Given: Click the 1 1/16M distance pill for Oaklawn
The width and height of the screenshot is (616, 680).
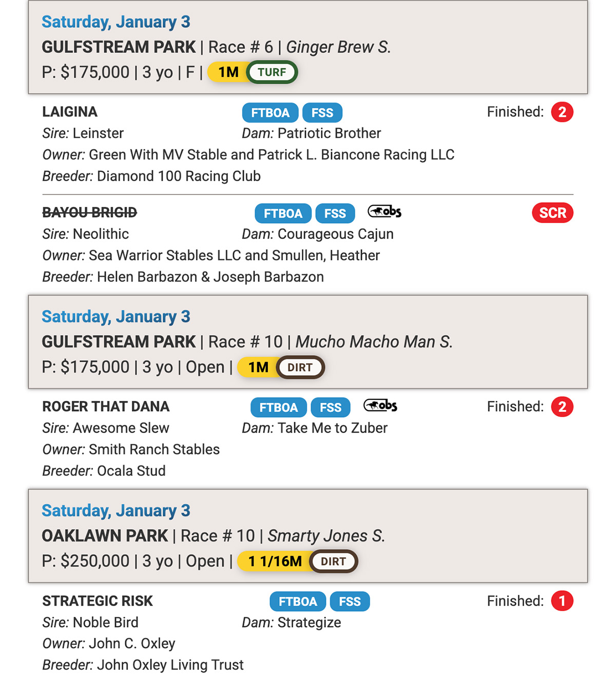Looking at the screenshot, I should 275,561.
